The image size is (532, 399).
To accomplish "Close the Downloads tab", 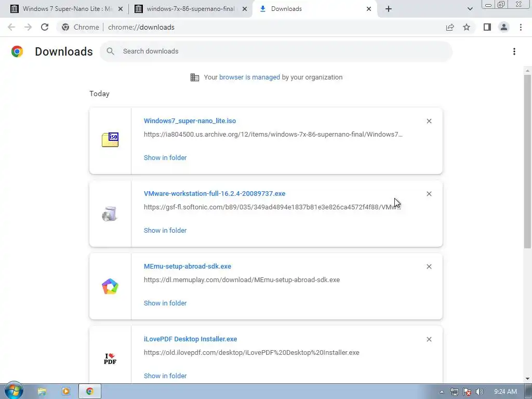I will click(x=369, y=9).
